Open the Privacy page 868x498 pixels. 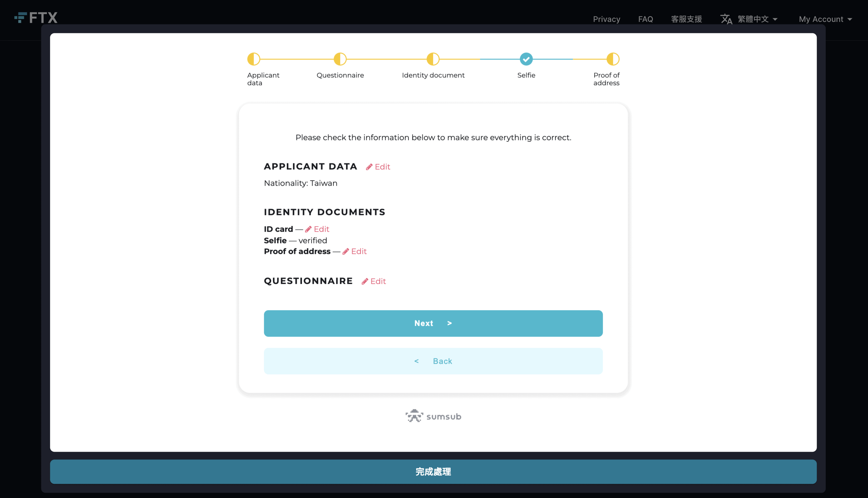pos(606,19)
